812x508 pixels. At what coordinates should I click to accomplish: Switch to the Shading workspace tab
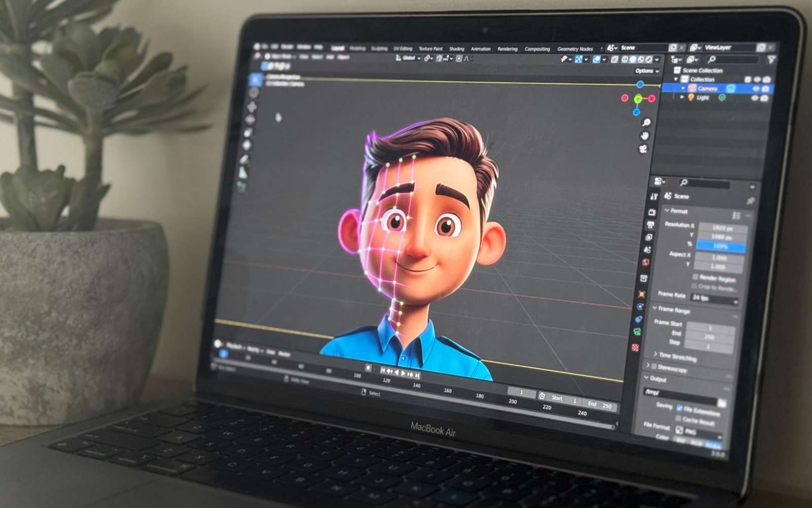tap(457, 48)
